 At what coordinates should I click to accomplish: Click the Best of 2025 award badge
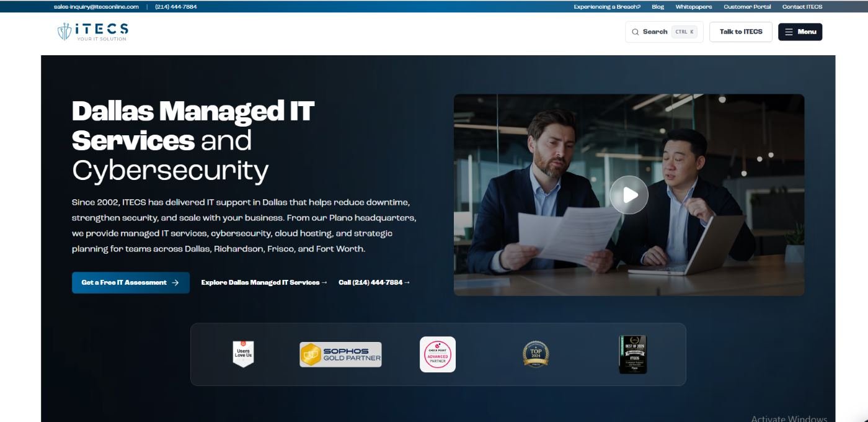click(x=632, y=354)
